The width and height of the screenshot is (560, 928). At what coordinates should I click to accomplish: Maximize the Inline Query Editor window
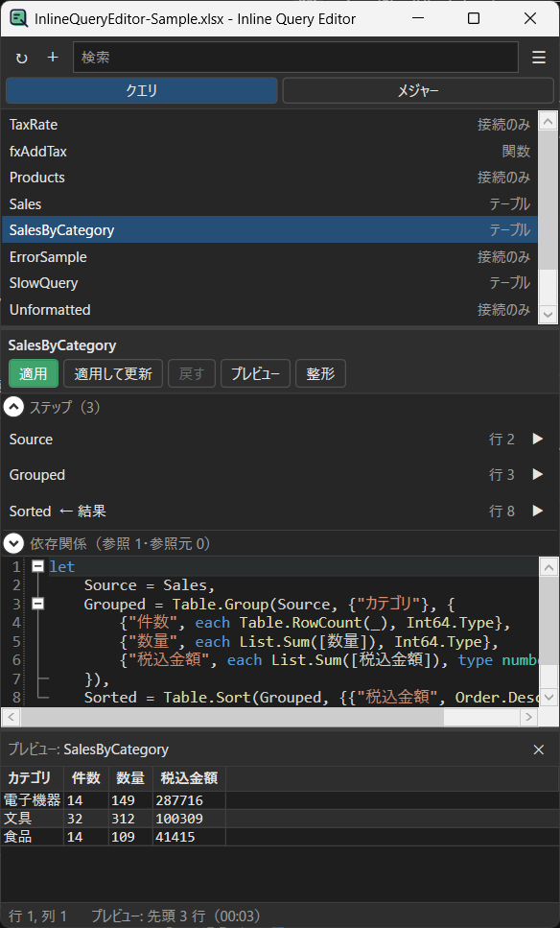point(474,18)
